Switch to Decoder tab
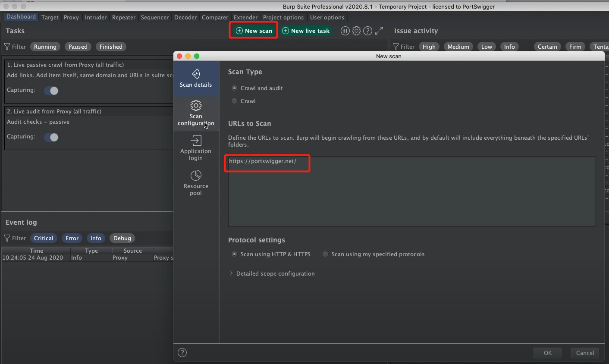This screenshot has width=609, height=364. 185,17
